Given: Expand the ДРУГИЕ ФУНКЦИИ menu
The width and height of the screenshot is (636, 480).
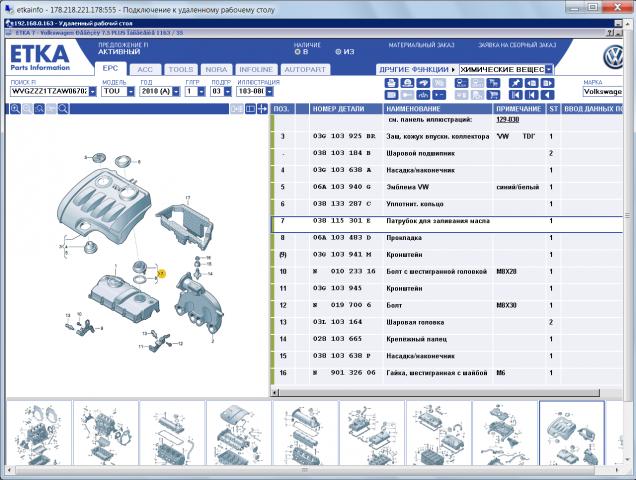Looking at the screenshot, I should point(417,69).
